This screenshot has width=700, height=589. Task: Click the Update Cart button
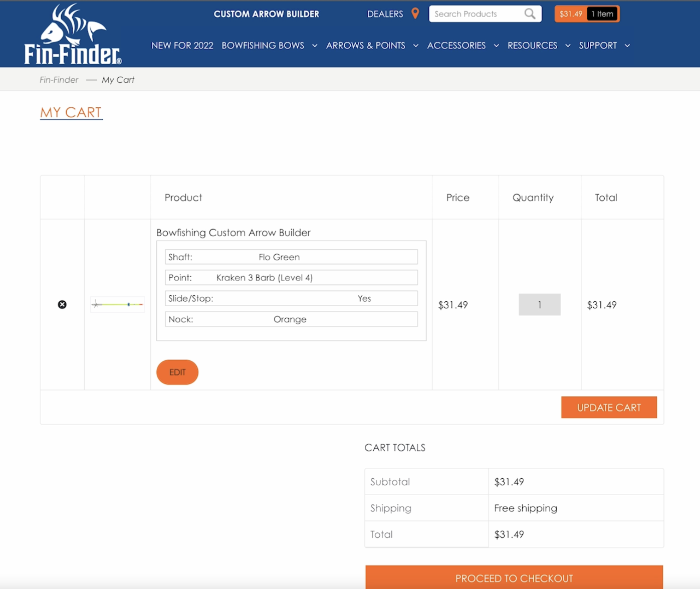tap(609, 408)
